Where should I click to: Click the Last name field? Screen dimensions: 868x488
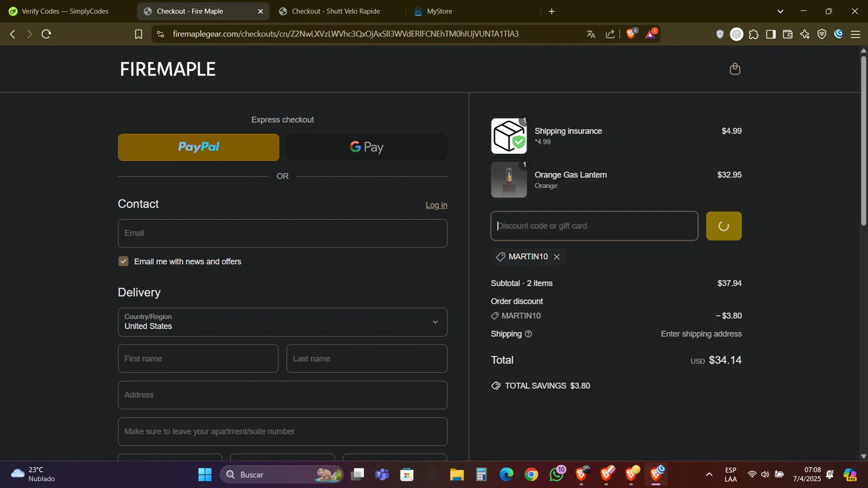click(367, 358)
